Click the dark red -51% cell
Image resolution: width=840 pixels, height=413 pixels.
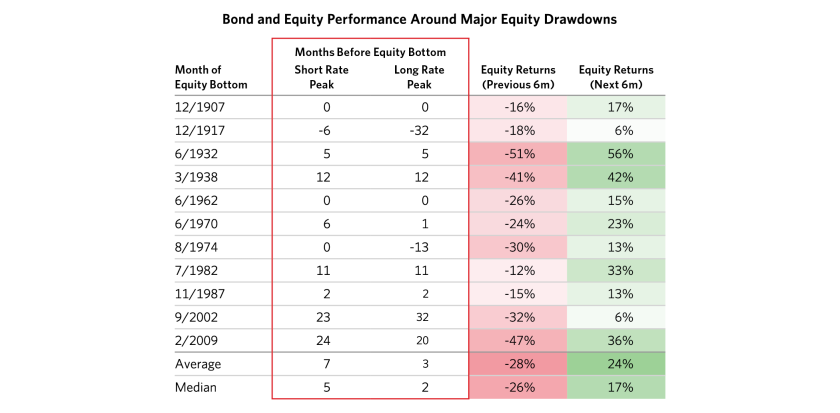(x=518, y=153)
